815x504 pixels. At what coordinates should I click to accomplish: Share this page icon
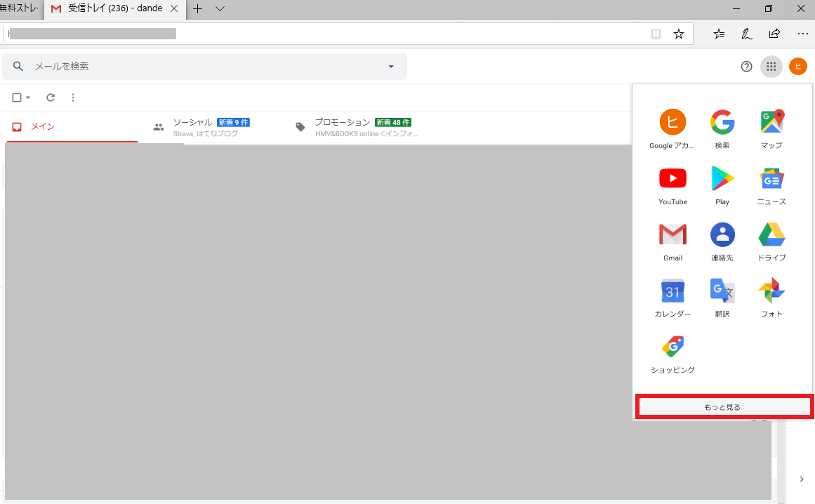774,34
